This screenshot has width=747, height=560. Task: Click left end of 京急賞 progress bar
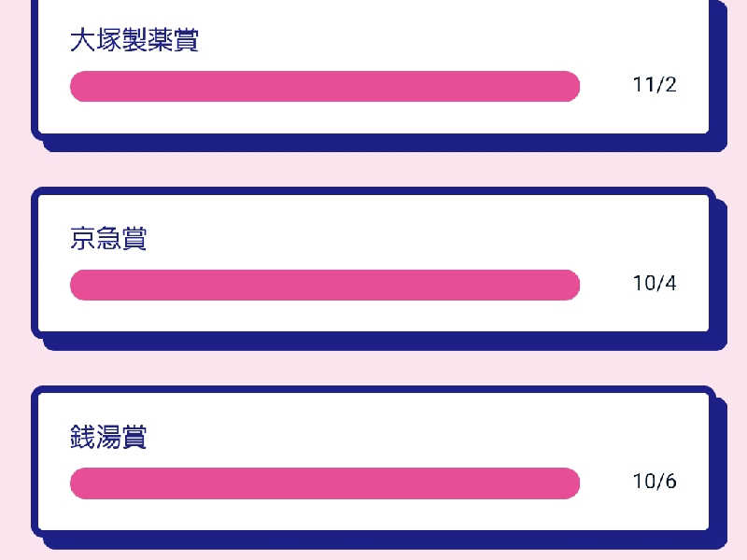point(80,285)
